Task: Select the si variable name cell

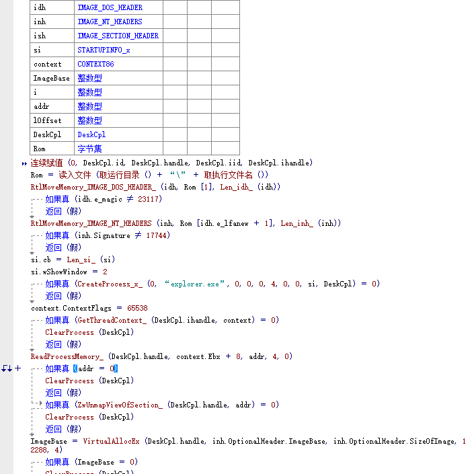Action: tap(52, 50)
